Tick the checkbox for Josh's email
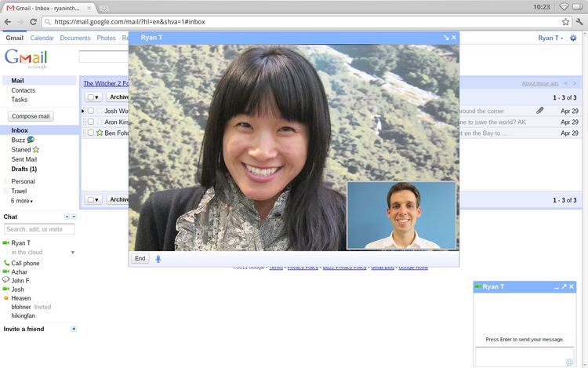The width and height of the screenshot is (588, 368). pos(91,111)
